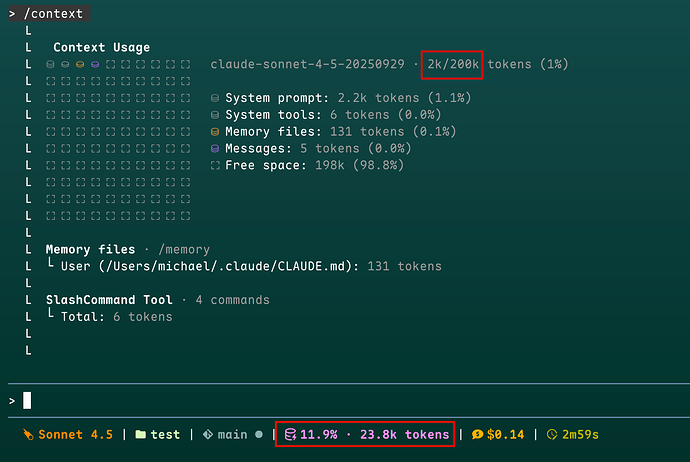
Task: Click the test directory name
Action: [165, 435]
